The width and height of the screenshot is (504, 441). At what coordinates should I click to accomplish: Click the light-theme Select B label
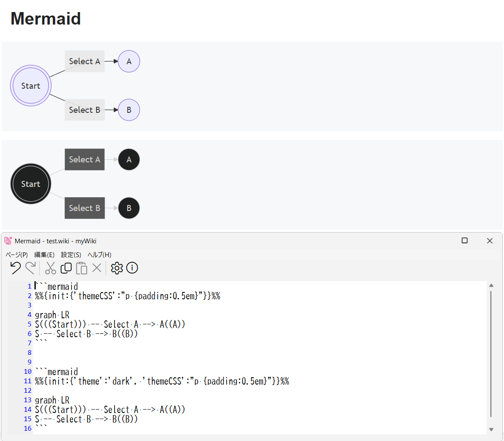click(x=84, y=110)
